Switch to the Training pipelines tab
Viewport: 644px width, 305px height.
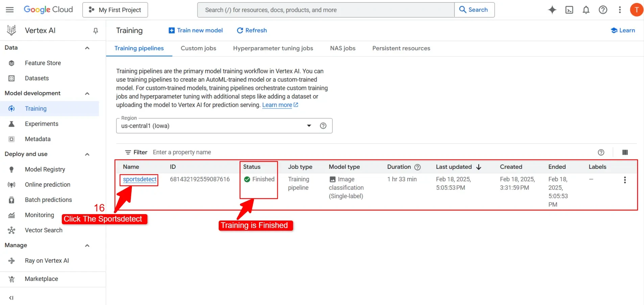pyautogui.click(x=139, y=48)
